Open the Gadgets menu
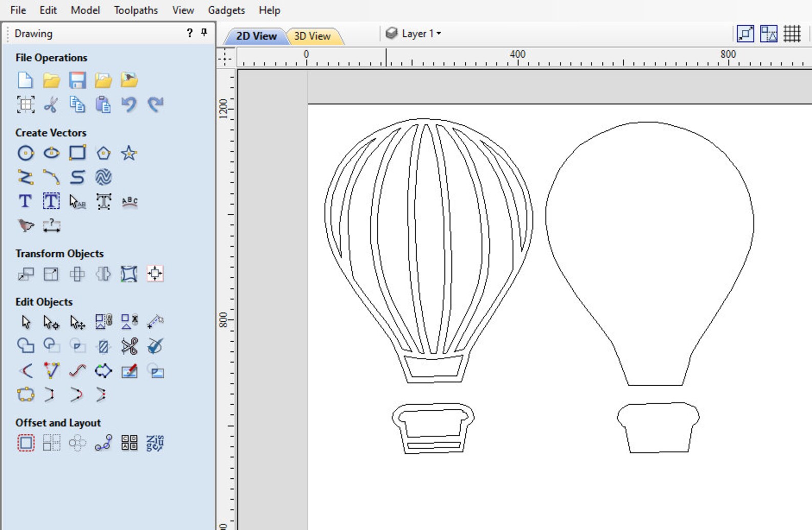The image size is (812, 530). (x=227, y=10)
